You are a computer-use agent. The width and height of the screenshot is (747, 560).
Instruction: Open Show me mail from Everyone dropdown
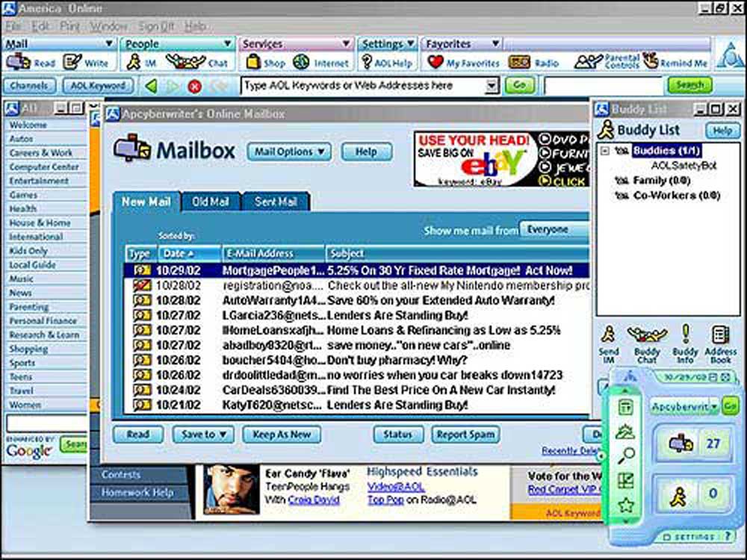pos(554,229)
